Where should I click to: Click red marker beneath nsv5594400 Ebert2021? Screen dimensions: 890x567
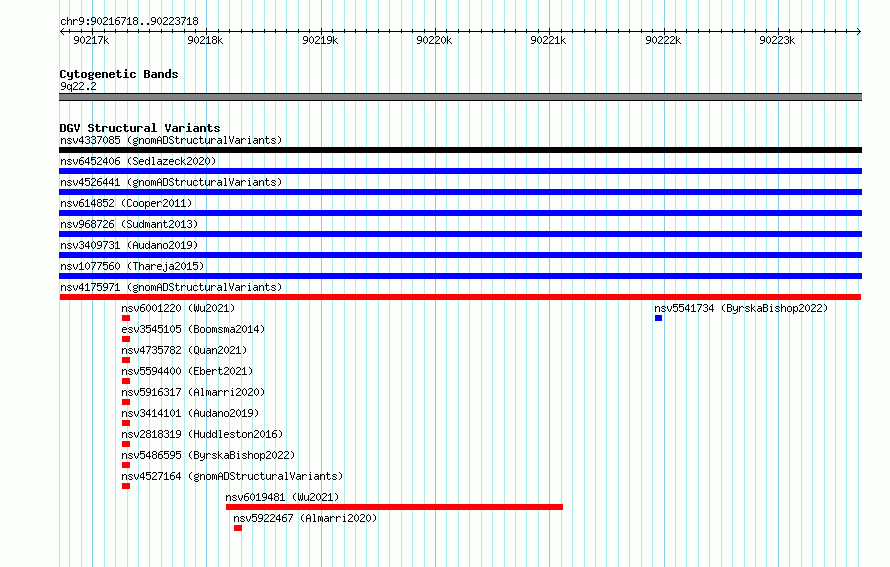pos(126,381)
